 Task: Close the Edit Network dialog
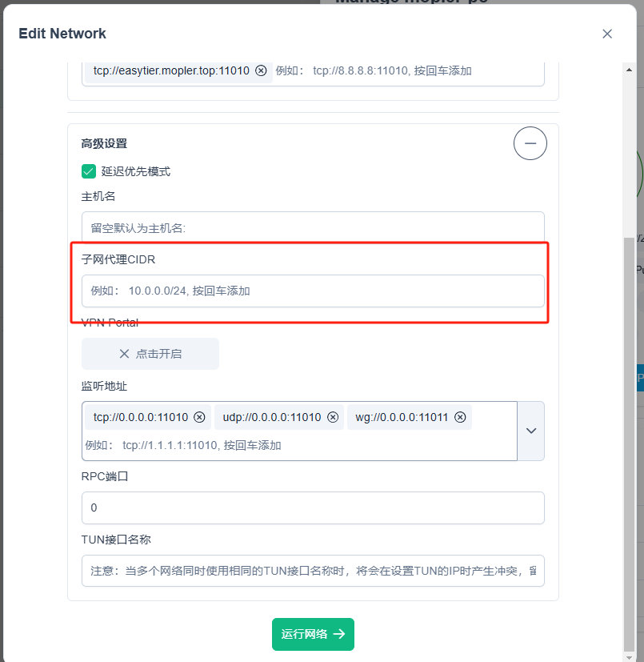click(x=607, y=34)
